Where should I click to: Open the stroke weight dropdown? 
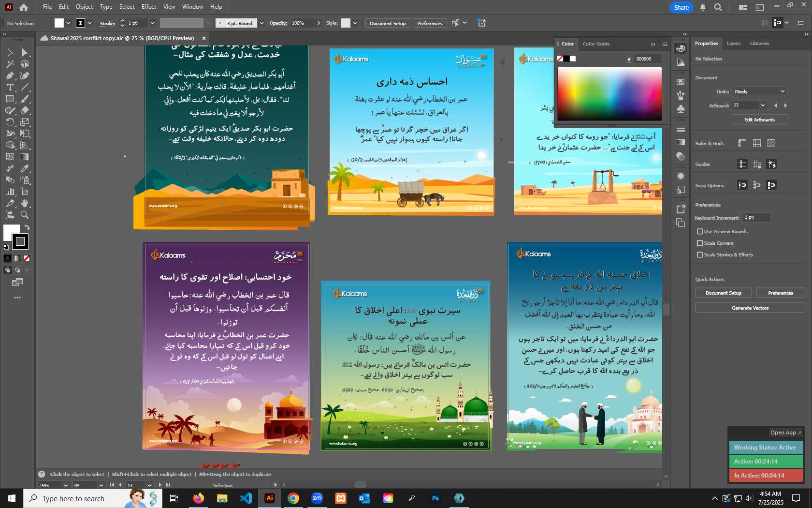(x=152, y=23)
